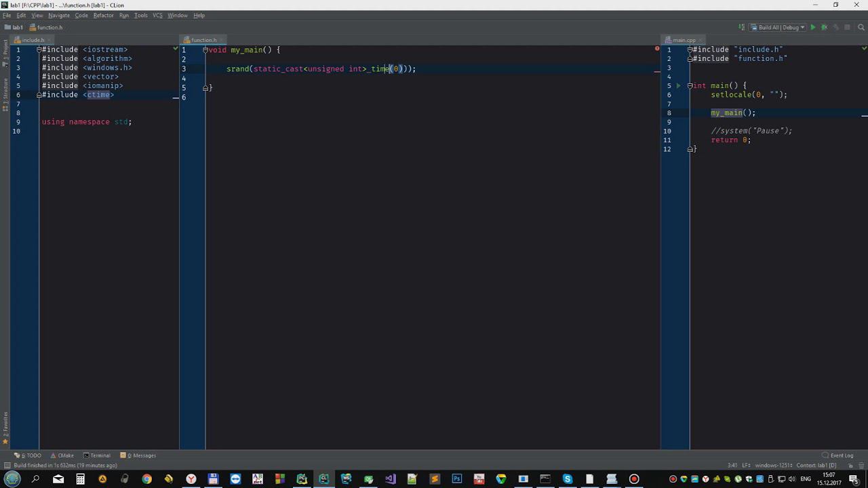Close the function.h tab
868x488 pixels.
(222, 40)
